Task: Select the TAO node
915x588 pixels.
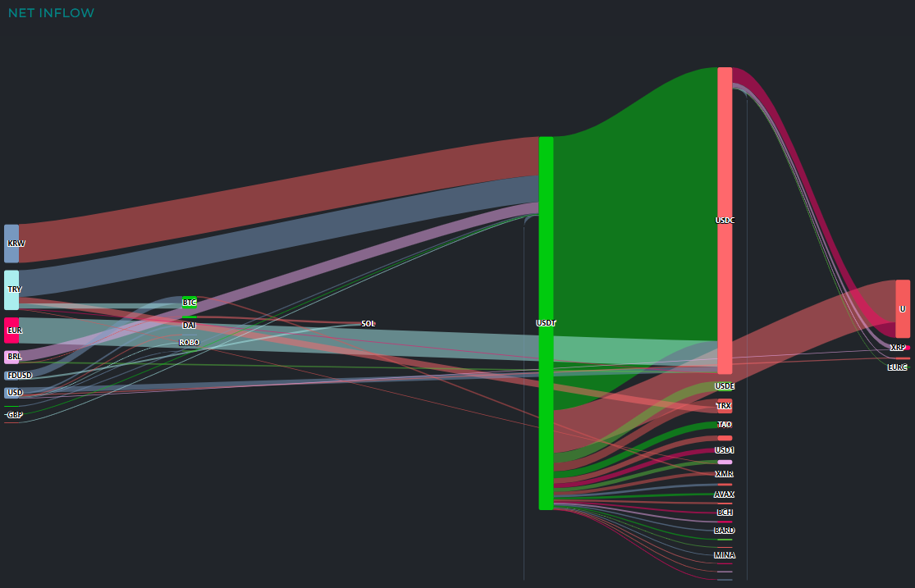Action: pos(725,425)
